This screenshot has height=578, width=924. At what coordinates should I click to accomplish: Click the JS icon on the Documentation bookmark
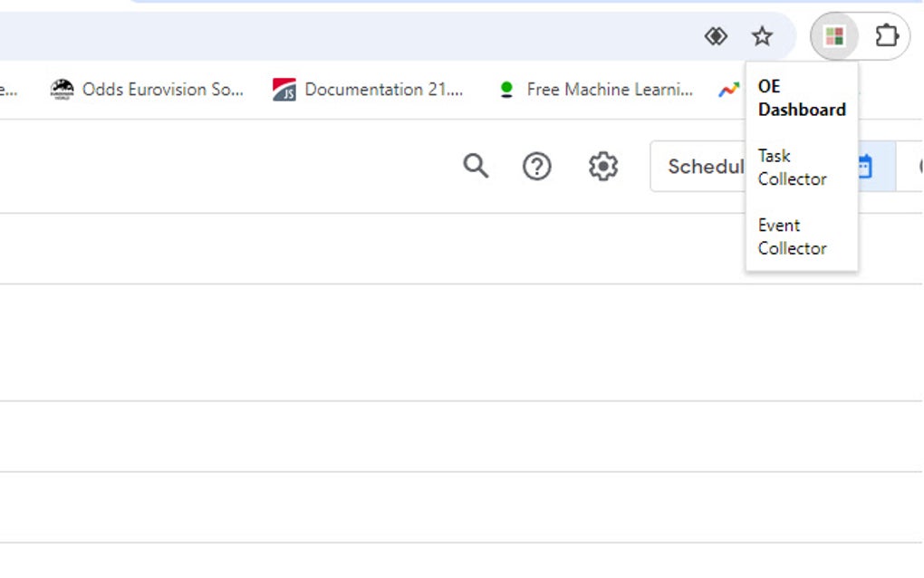(x=284, y=89)
